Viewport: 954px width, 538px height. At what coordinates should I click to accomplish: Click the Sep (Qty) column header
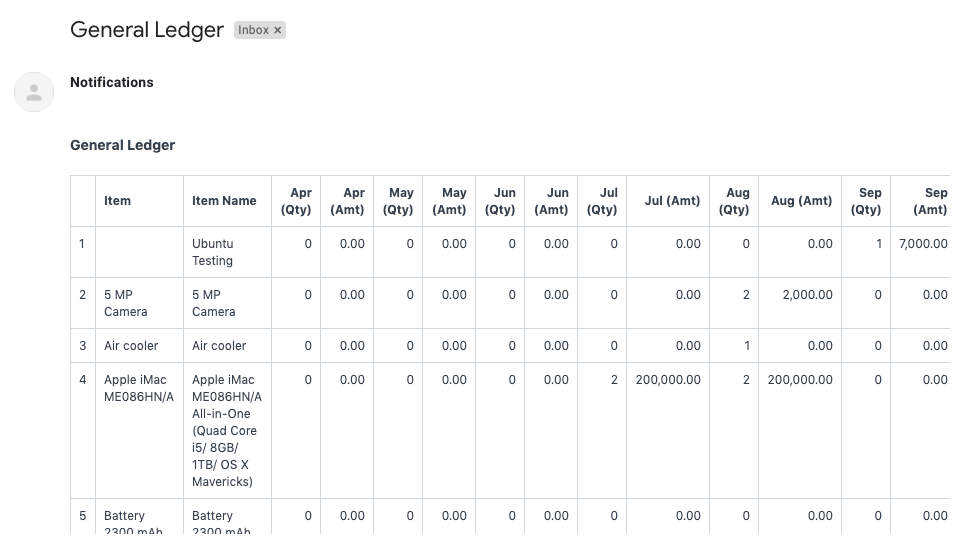click(x=866, y=201)
